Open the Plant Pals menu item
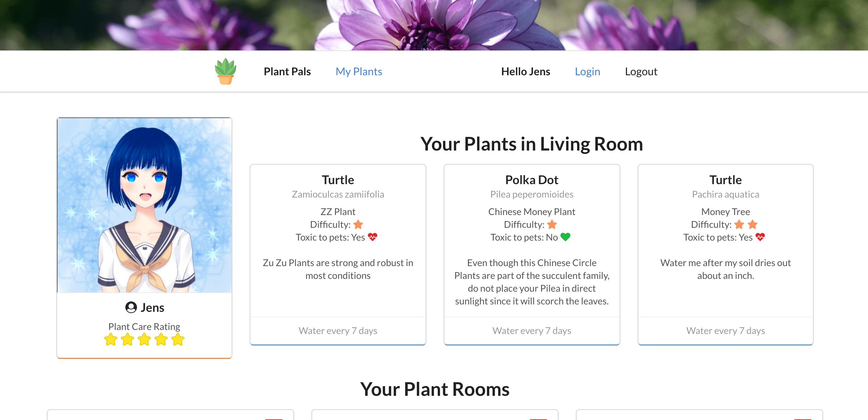The width and height of the screenshot is (868, 420). pos(287,72)
